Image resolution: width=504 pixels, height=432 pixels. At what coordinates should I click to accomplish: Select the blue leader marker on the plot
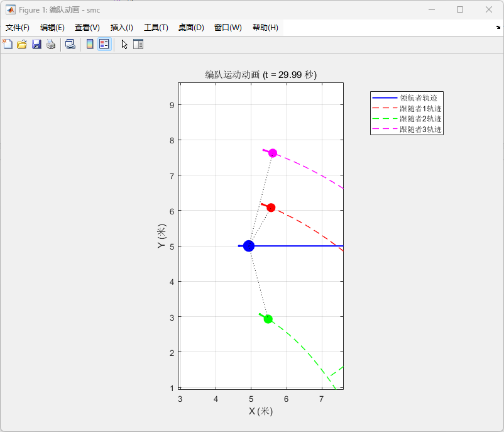249,246
